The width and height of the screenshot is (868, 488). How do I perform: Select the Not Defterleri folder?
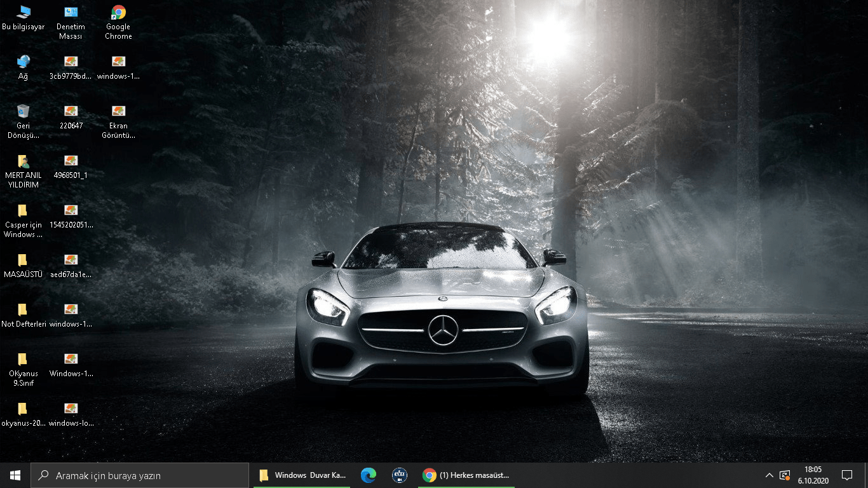coord(23,315)
